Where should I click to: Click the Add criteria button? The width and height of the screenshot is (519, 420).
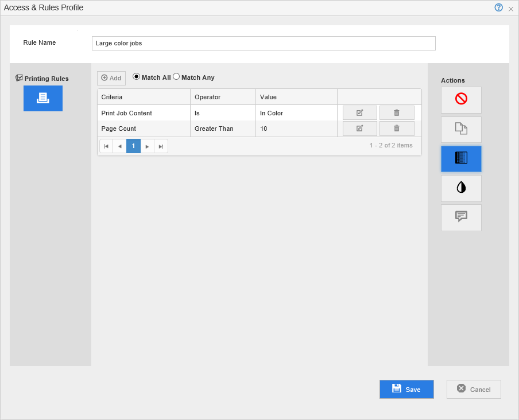click(x=111, y=78)
